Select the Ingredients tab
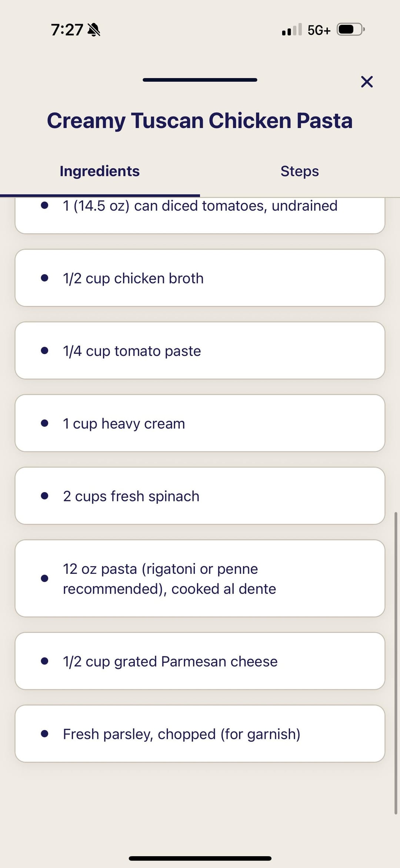Image resolution: width=400 pixels, height=868 pixels. click(100, 171)
